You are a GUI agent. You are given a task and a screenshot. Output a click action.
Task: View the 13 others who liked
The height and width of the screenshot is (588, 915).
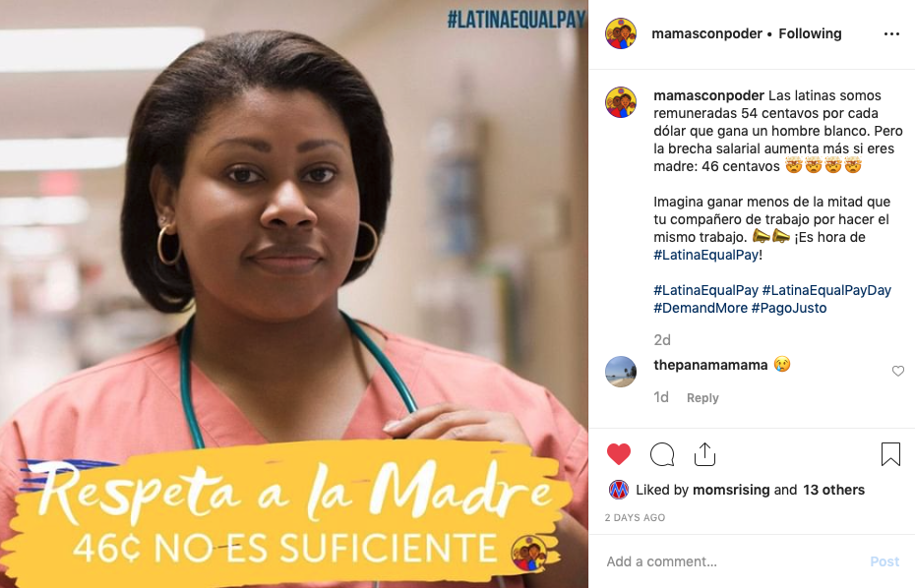[x=834, y=490]
